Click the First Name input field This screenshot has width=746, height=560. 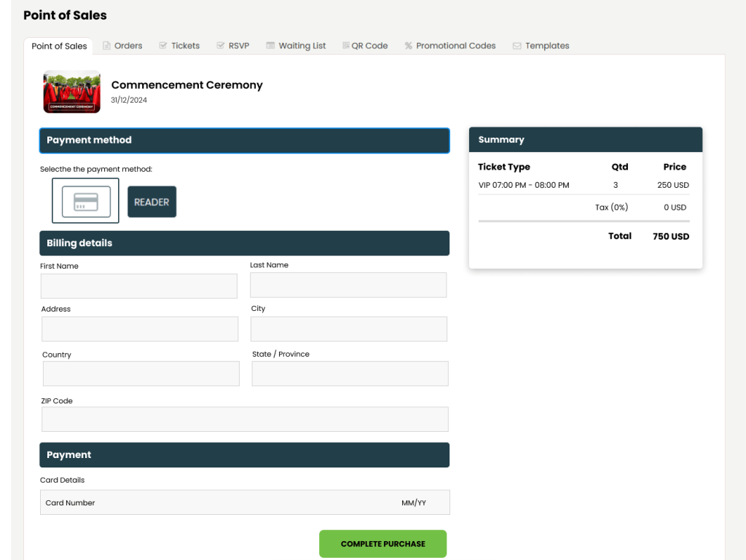click(138, 285)
